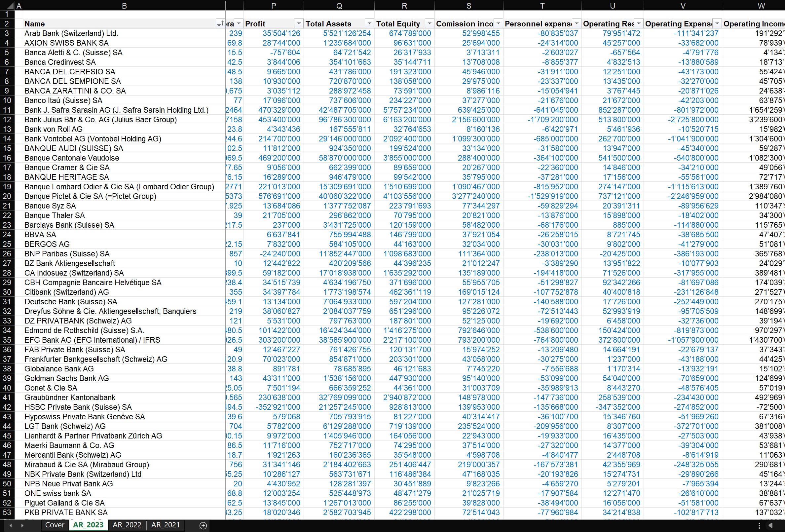The width and height of the screenshot is (785, 532).
Task: Click horizontal scrollbar left arrow
Action: coord(770,525)
